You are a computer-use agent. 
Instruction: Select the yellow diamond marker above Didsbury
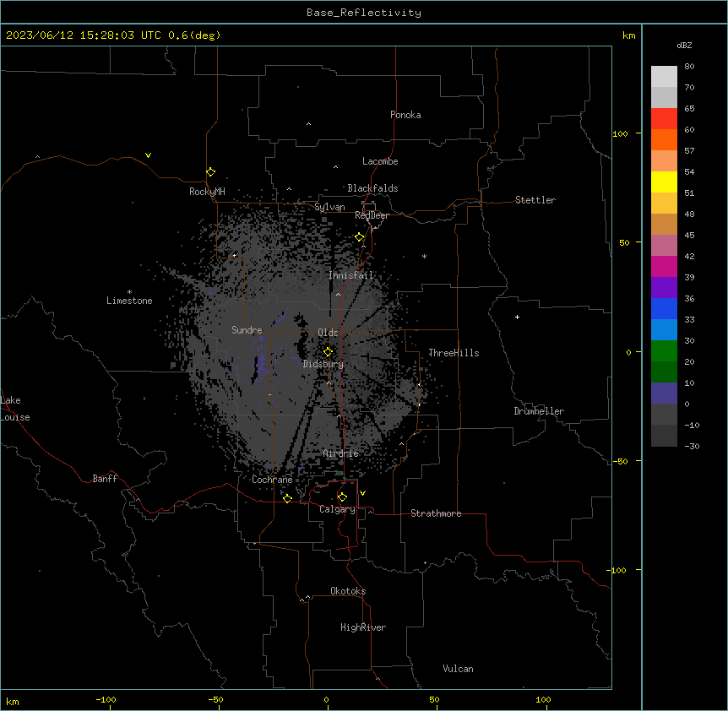328,352
